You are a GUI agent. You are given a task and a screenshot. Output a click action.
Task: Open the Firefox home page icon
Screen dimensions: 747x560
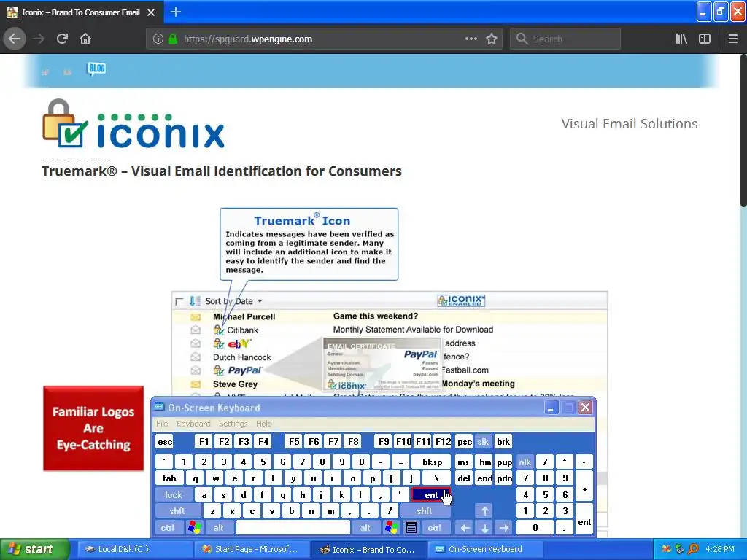pyautogui.click(x=85, y=39)
